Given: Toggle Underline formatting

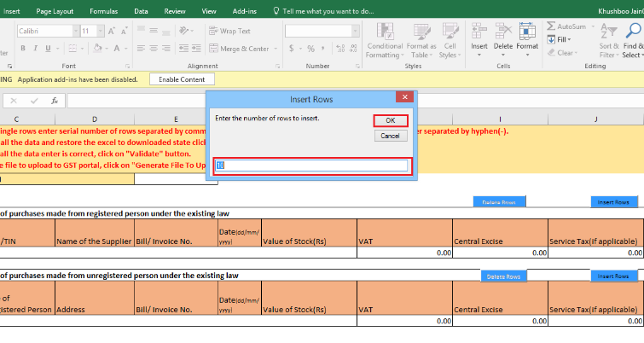Looking at the screenshot, I should 49,49.
